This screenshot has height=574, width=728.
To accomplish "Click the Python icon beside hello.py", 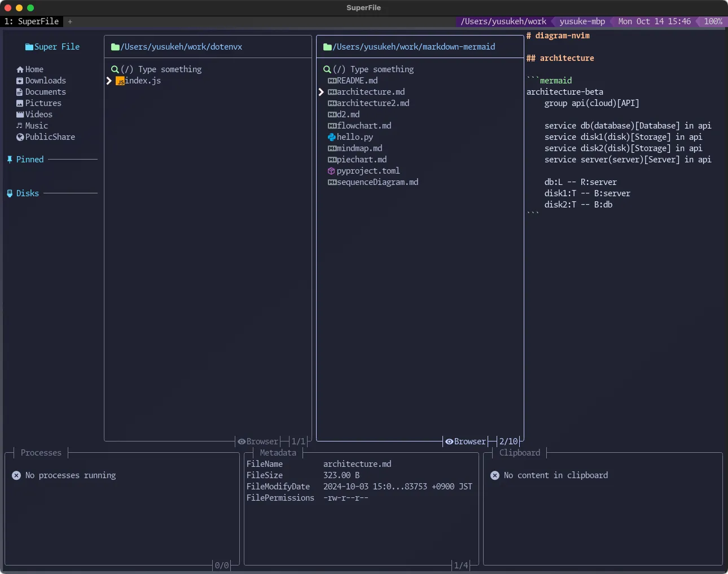I will pyautogui.click(x=332, y=137).
